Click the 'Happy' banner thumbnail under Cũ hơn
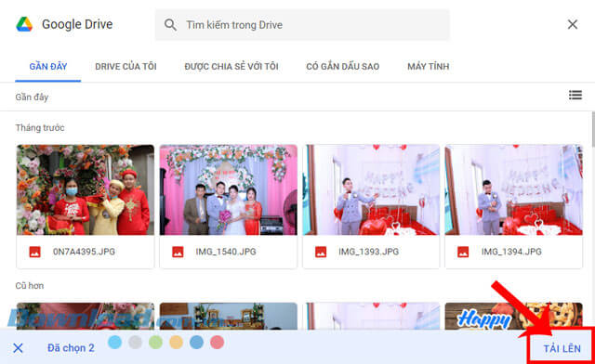Viewport: 595px width, 364px height. point(514,316)
